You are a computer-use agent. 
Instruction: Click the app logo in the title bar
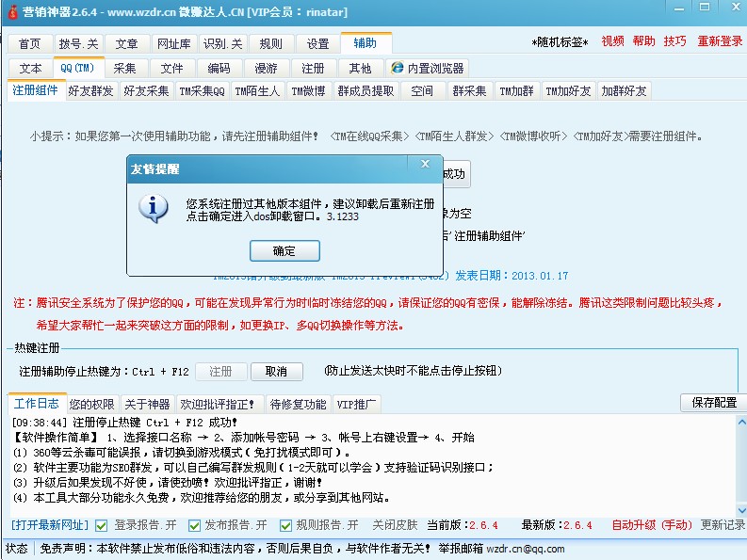pos(12,11)
